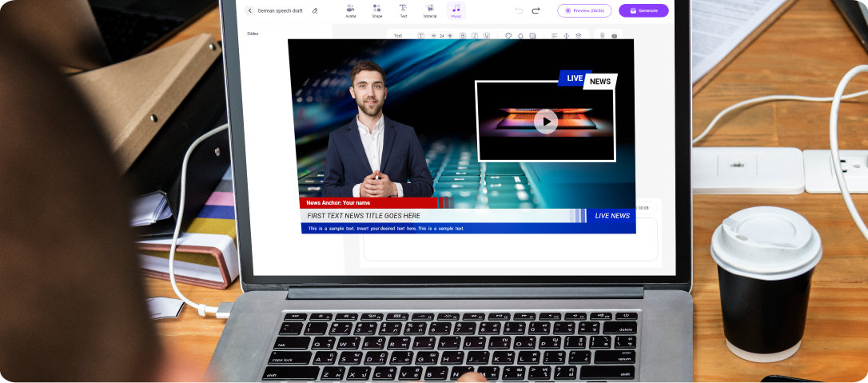Open the layer order options
The image size is (868, 383).
coord(578,36)
